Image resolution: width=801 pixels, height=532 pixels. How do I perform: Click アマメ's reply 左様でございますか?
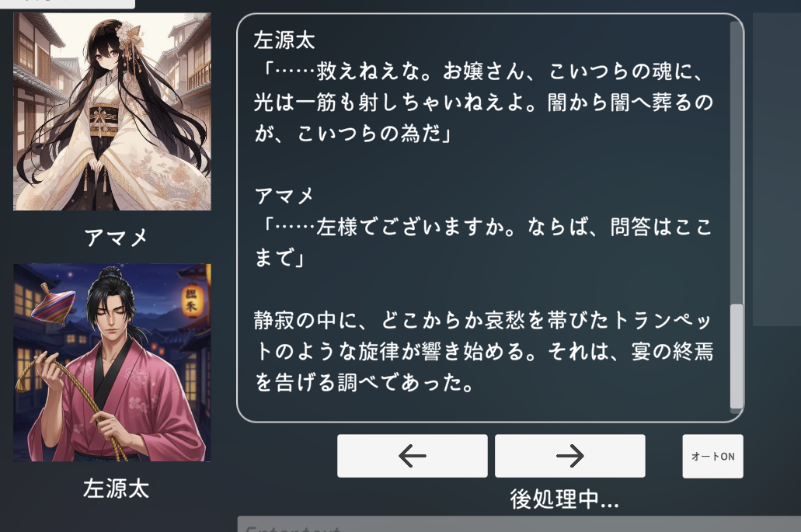tap(483, 242)
